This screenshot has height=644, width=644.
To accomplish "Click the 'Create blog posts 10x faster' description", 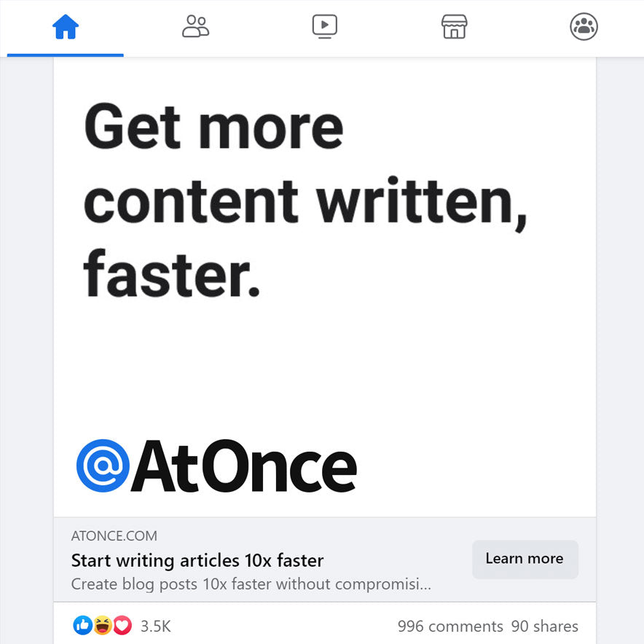I will 251,584.
